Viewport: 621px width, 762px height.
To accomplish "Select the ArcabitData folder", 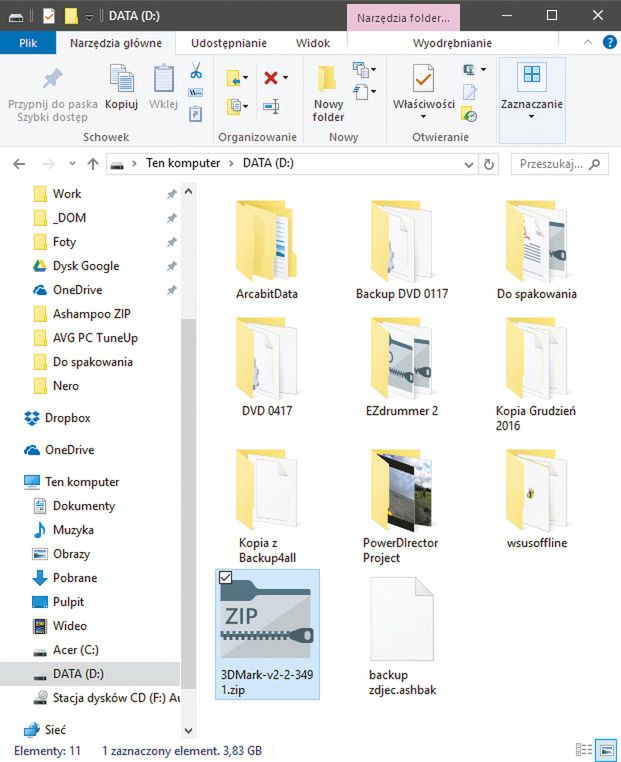I will [x=266, y=250].
